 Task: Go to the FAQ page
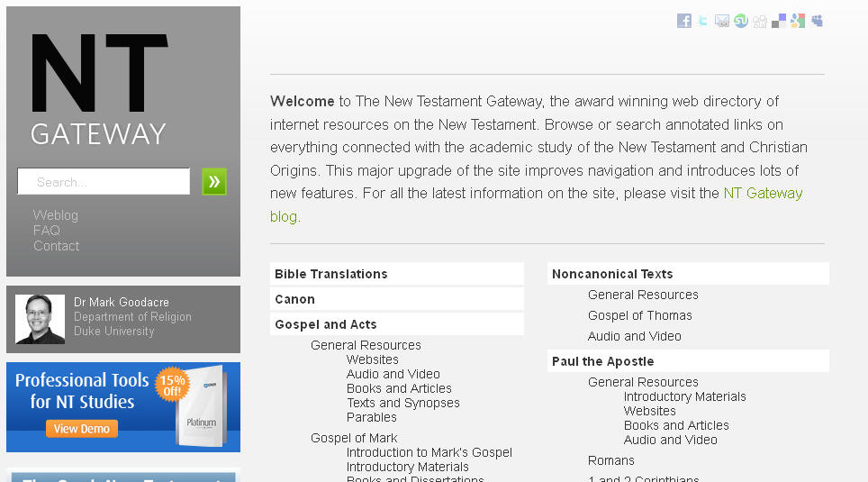pos(47,231)
